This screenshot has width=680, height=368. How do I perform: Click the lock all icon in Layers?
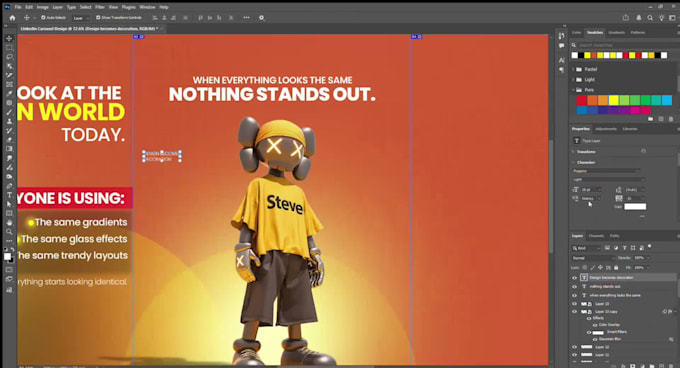tap(616, 268)
